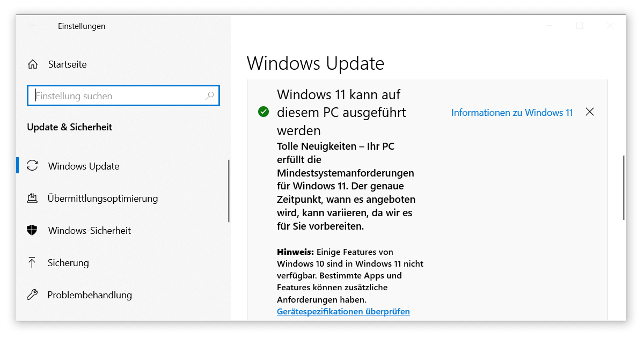This screenshot has height=338, width=644.
Task: Click the Problembehandlung wrench icon
Action: (x=33, y=295)
